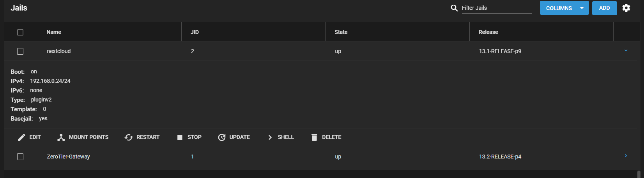Sort by the Release column header
The image size is (644, 178).
pyautogui.click(x=488, y=32)
